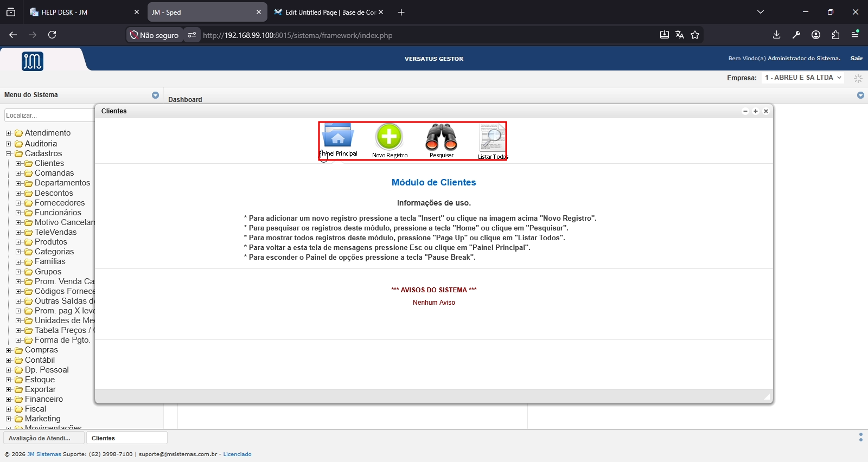Image resolution: width=868 pixels, height=462 pixels.
Task: Collapse the Menu do Sistema panel arrow
Action: [x=155, y=95]
